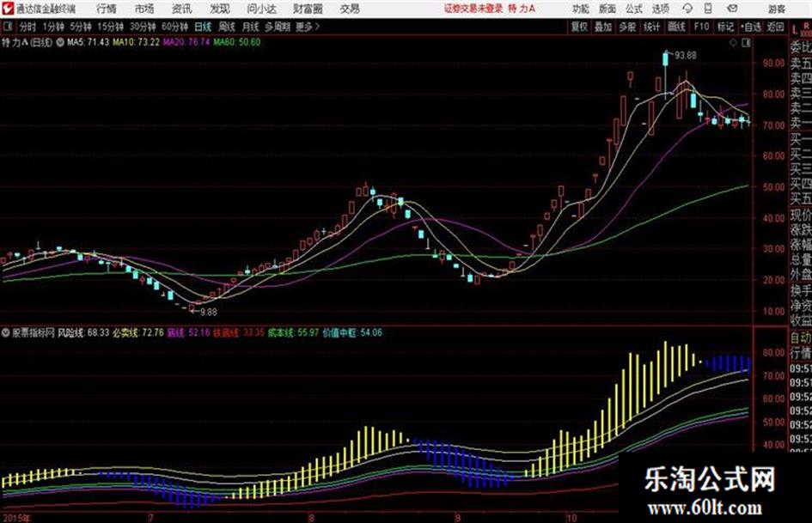Switch to 5分钟 period tab
Screen dimensions: 812x523
tap(81, 27)
